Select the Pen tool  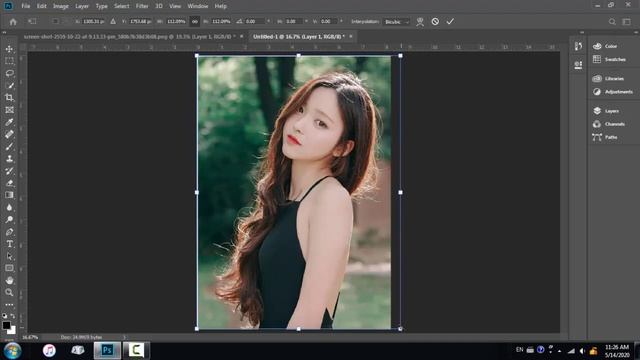9,232
